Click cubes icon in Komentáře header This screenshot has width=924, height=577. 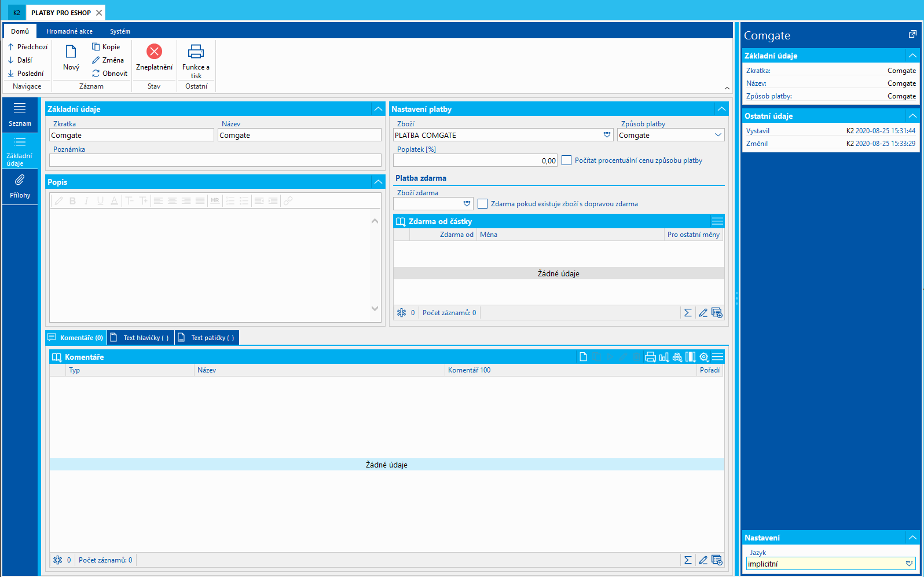point(677,357)
